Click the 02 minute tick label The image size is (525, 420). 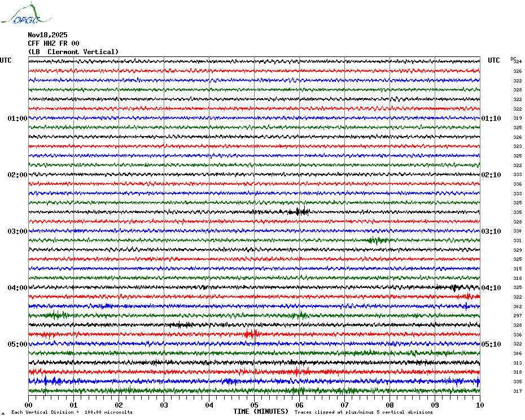click(119, 405)
